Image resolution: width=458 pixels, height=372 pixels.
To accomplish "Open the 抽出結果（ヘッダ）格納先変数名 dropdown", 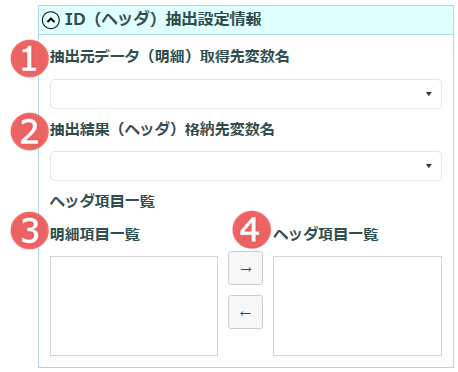I will pos(246,166).
